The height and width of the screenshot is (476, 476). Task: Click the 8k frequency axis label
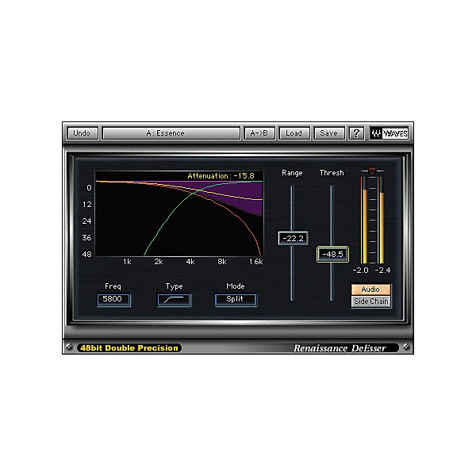point(222,262)
